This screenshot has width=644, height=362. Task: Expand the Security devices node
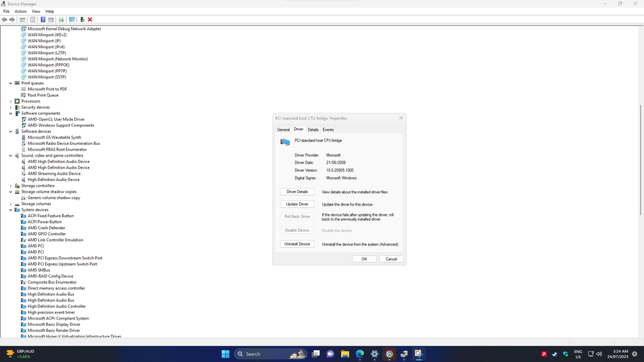[x=11, y=107]
